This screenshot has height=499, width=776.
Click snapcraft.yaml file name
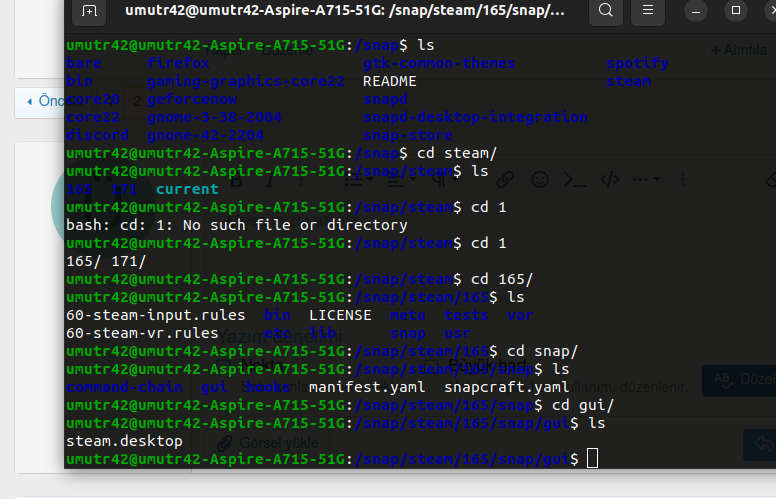coord(506,387)
